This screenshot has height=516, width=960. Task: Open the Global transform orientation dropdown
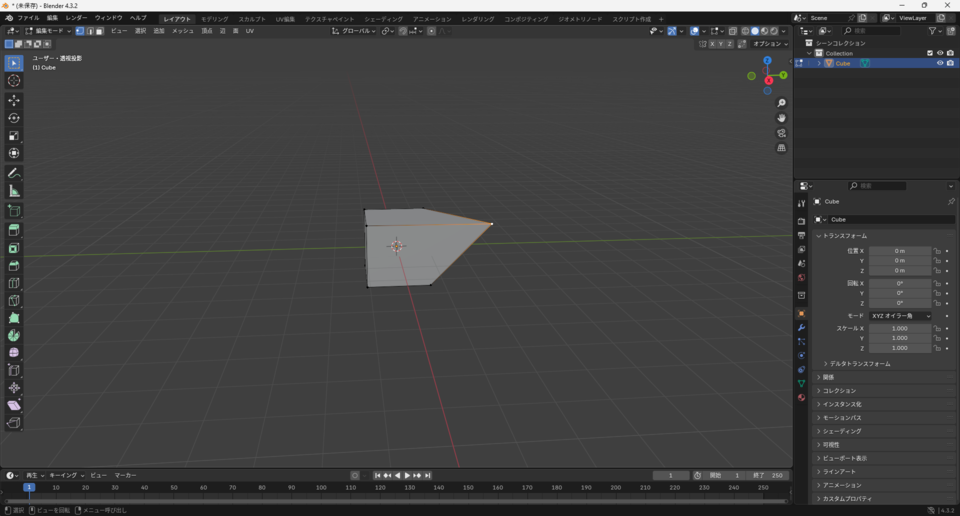[x=354, y=31]
